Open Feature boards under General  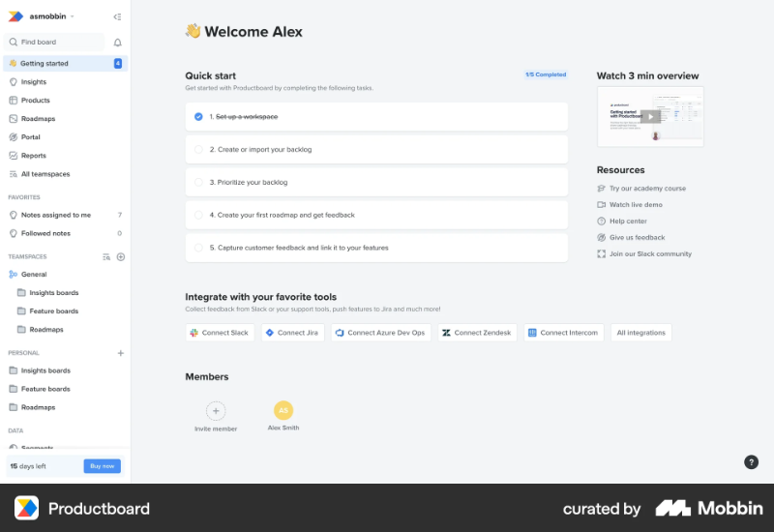(x=54, y=311)
